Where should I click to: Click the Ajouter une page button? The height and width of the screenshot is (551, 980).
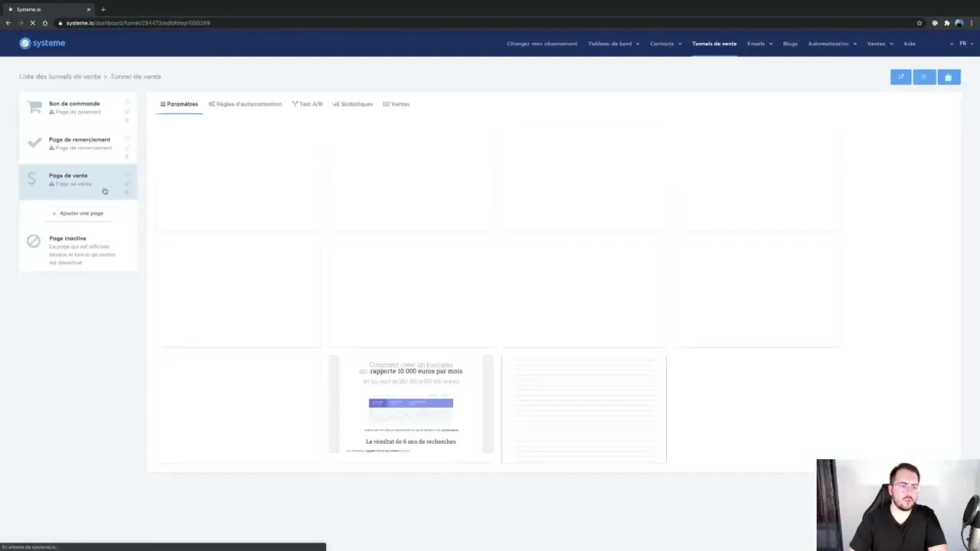click(x=78, y=214)
